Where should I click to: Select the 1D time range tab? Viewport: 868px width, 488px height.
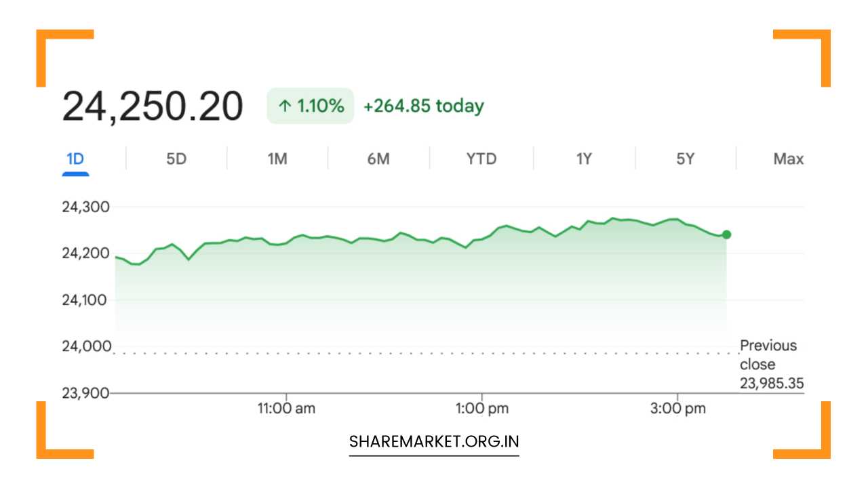tap(75, 159)
